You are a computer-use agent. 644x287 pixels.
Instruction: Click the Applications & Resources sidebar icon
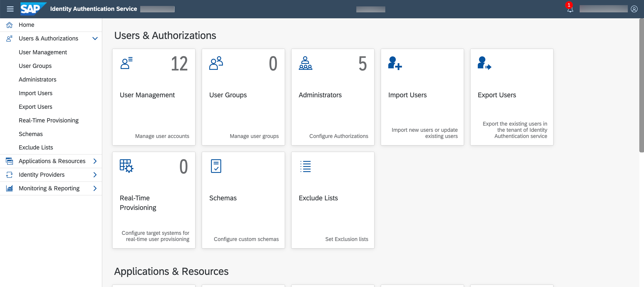point(9,161)
